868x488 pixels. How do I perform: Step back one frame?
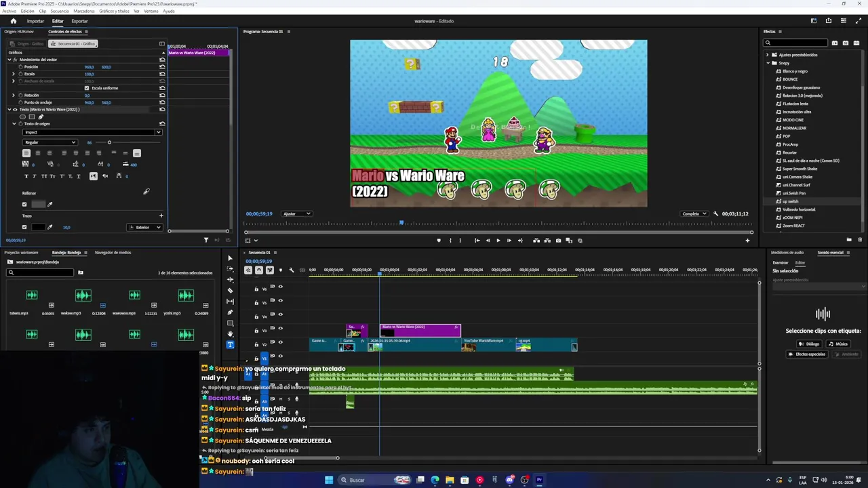(x=488, y=241)
